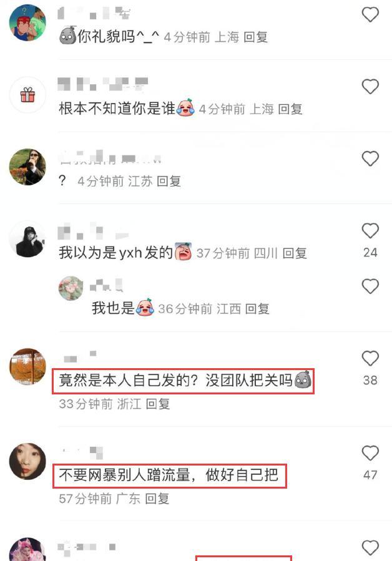Like the '竟然是本人自己发的' comment
This screenshot has height=561, width=392.
(370, 358)
